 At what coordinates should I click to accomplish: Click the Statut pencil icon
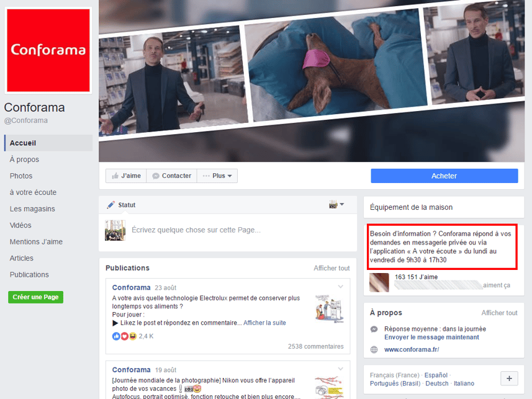pyautogui.click(x=110, y=205)
